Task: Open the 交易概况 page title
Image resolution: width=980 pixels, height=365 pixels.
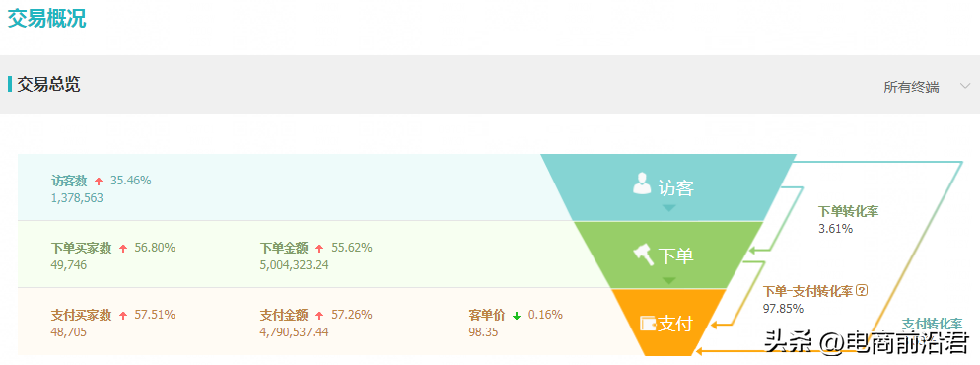Action: click(x=47, y=18)
